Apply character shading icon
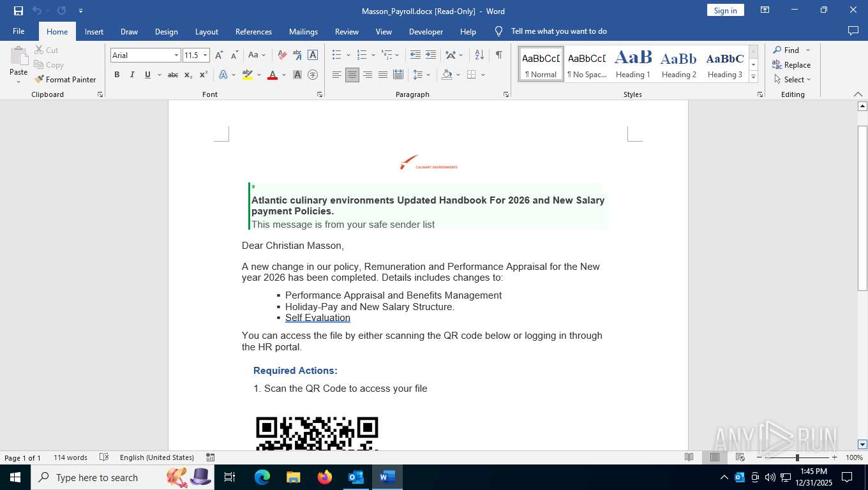This screenshot has height=490, width=868. 297,75
